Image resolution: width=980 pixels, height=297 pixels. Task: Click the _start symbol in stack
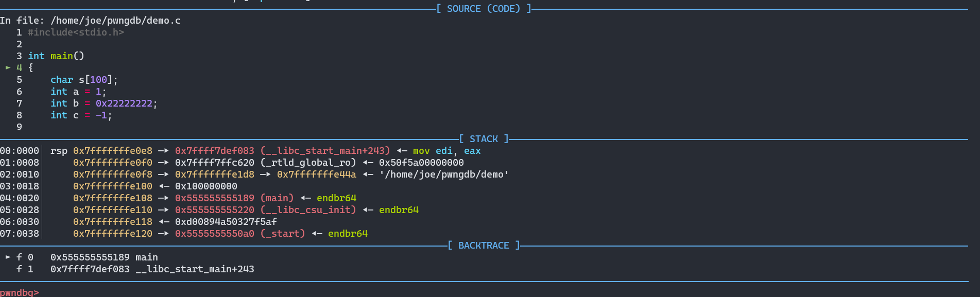click(283, 234)
